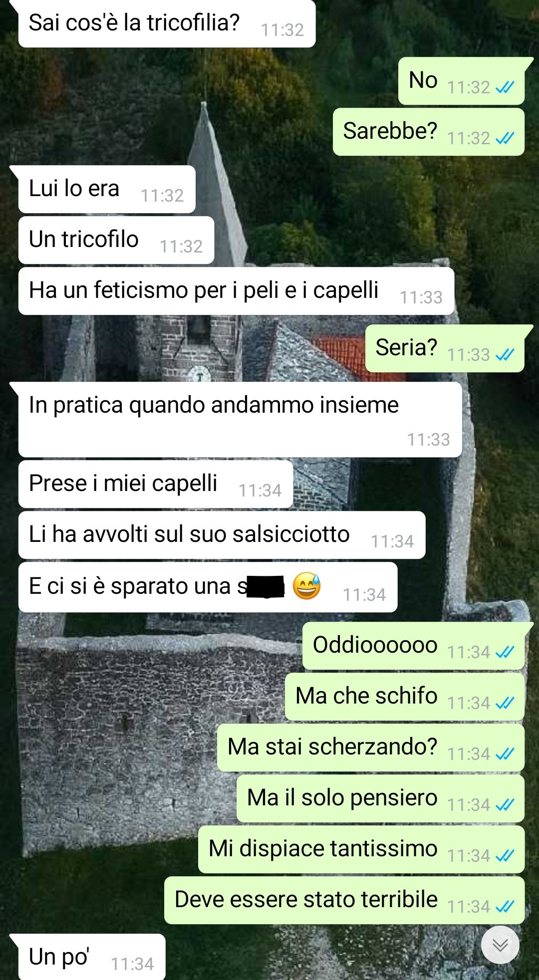Tap the scroll-to-bottom double chevron button
Viewport: 539px width, 980px height.
500,945
